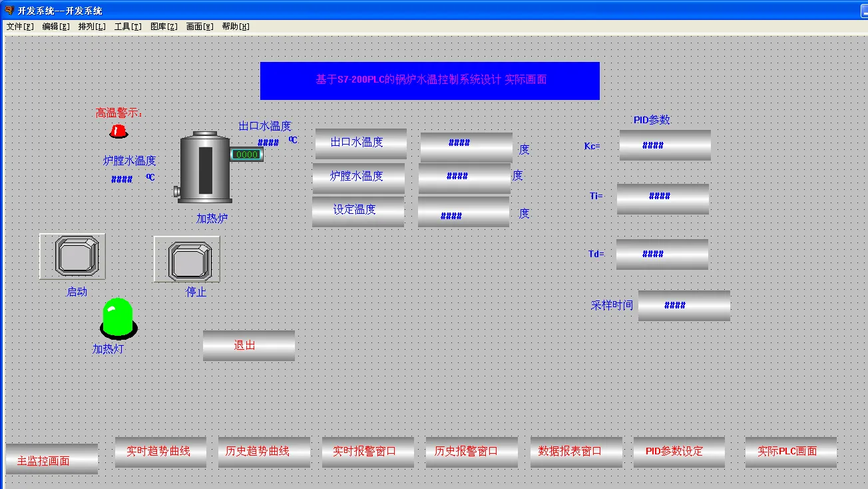The height and width of the screenshot is (489, 868).
Task: Go to 主监控画面 screen button
Action: coord(52,459)
